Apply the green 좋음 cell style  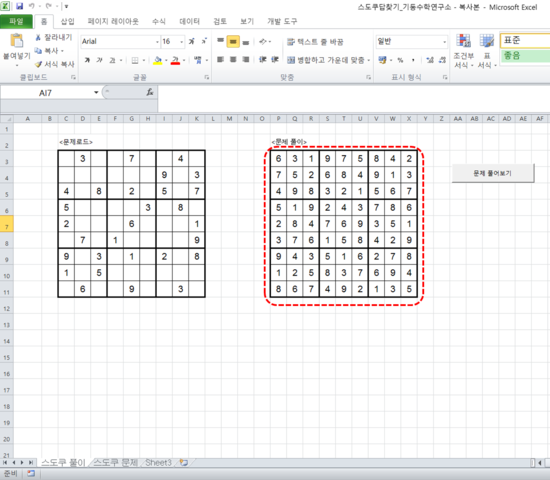[525, 56]
